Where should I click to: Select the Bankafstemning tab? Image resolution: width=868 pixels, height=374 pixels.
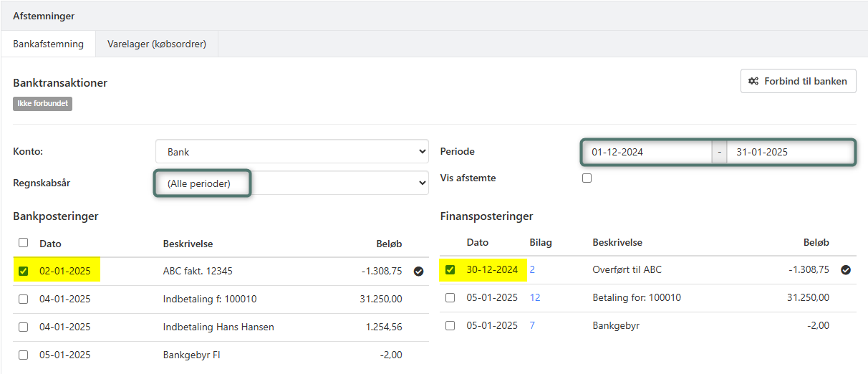pyautogui.click(x=49, y=44)
